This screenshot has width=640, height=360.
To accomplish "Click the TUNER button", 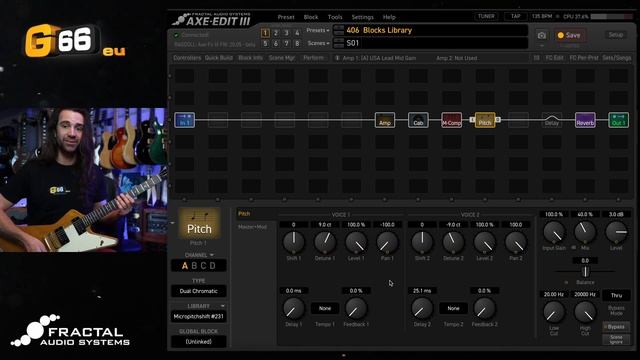I will 486,16.
